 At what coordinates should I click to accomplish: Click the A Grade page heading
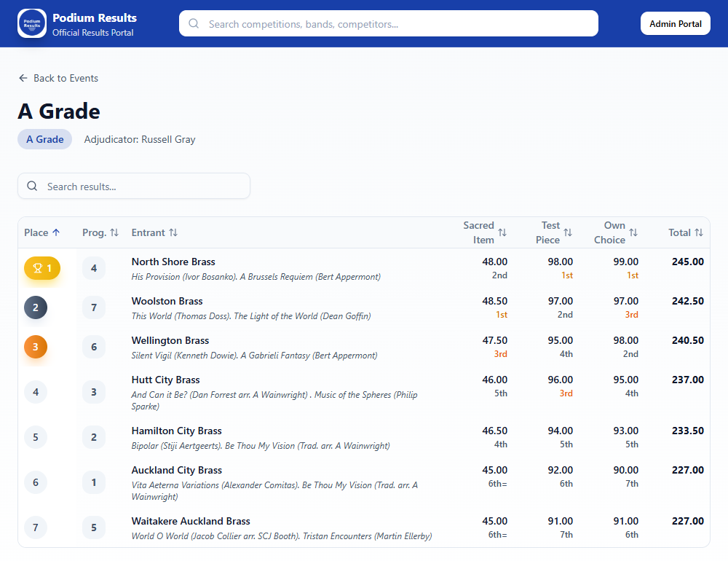point(59,111)
